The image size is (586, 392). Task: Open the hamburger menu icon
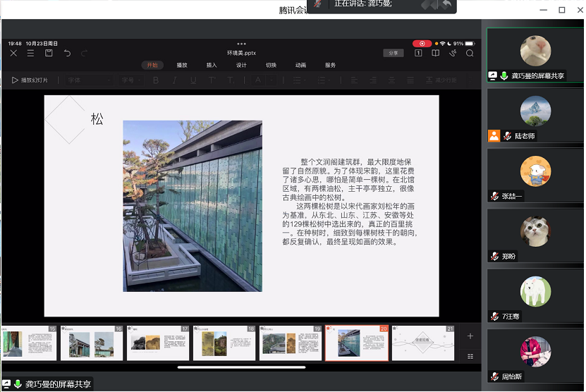coord(30,53)
